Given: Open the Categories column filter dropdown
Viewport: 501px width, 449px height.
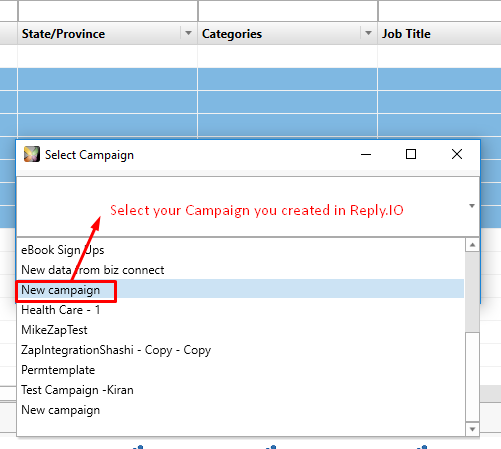Looking at the screenshot, I should coord(368,33).
